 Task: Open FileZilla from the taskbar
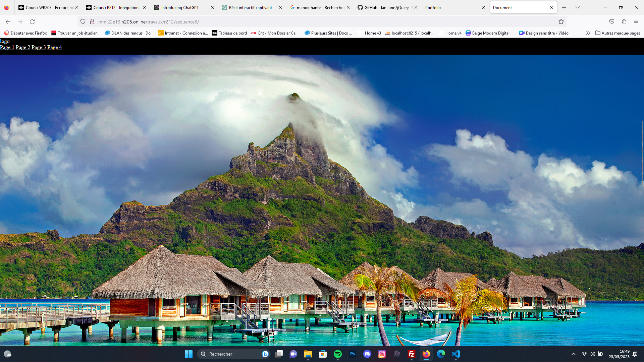[x=412, y=354]
